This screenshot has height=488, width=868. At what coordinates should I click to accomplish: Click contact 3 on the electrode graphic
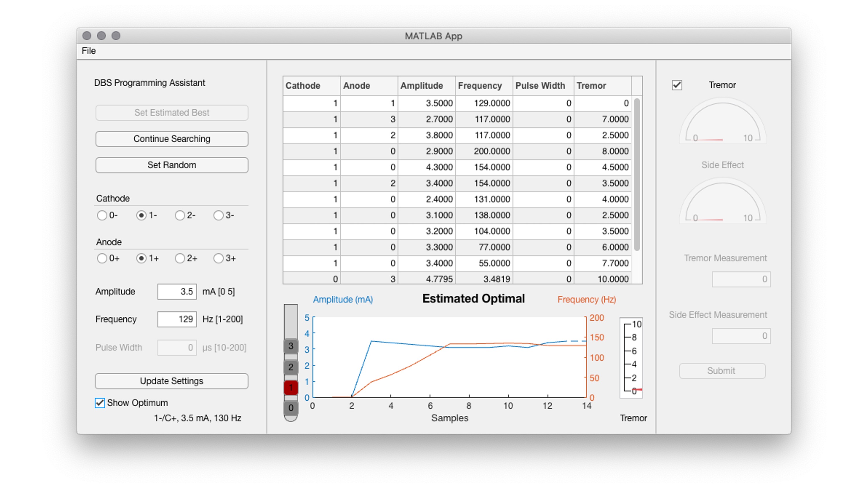(x=291, y=346)
